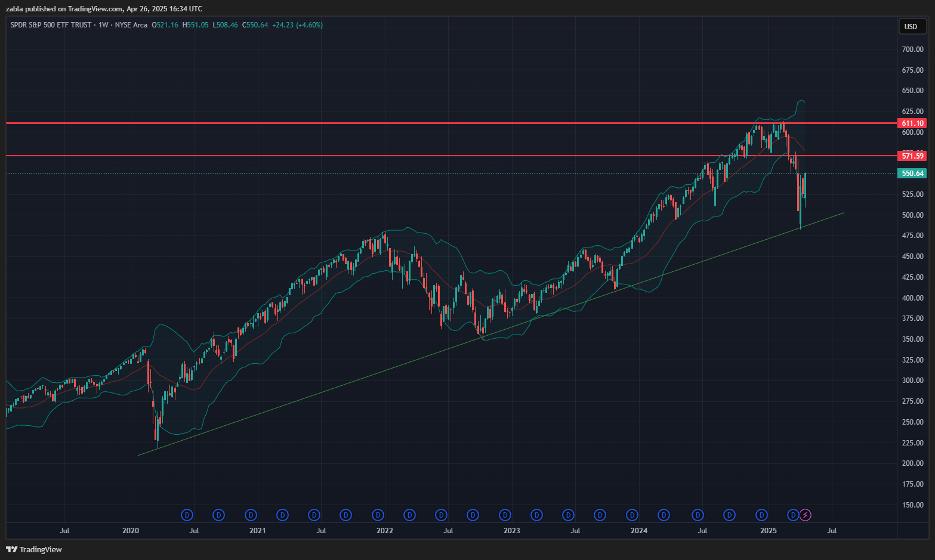Click the leftmost dividend D marker
935x560 pixels.
[x=187, y=515]
